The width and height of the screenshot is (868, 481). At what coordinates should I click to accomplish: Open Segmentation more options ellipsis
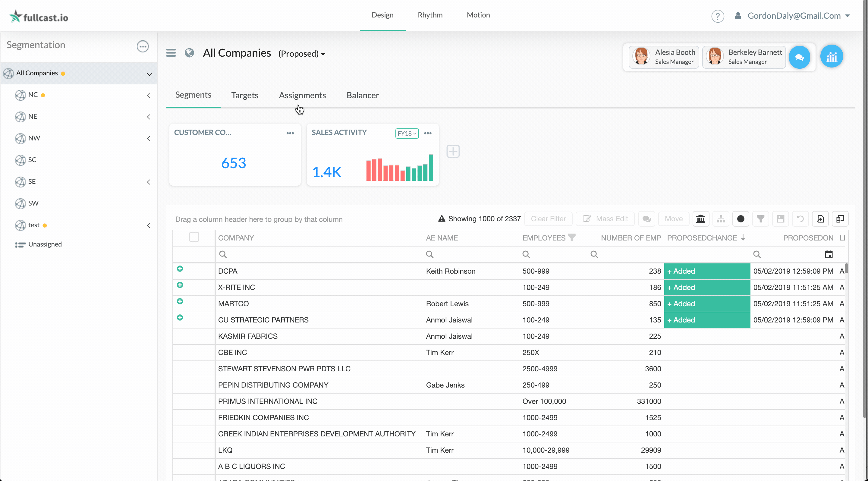coord(143,46)
